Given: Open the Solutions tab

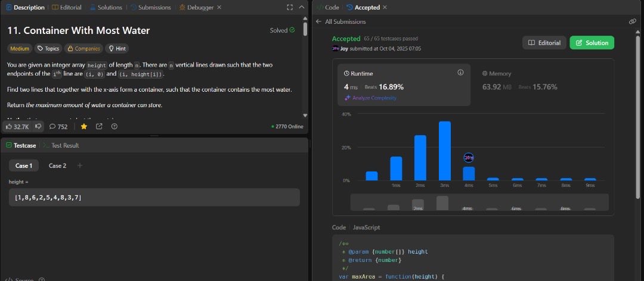Looking at the screenshot, I should [x=106, y=7].
